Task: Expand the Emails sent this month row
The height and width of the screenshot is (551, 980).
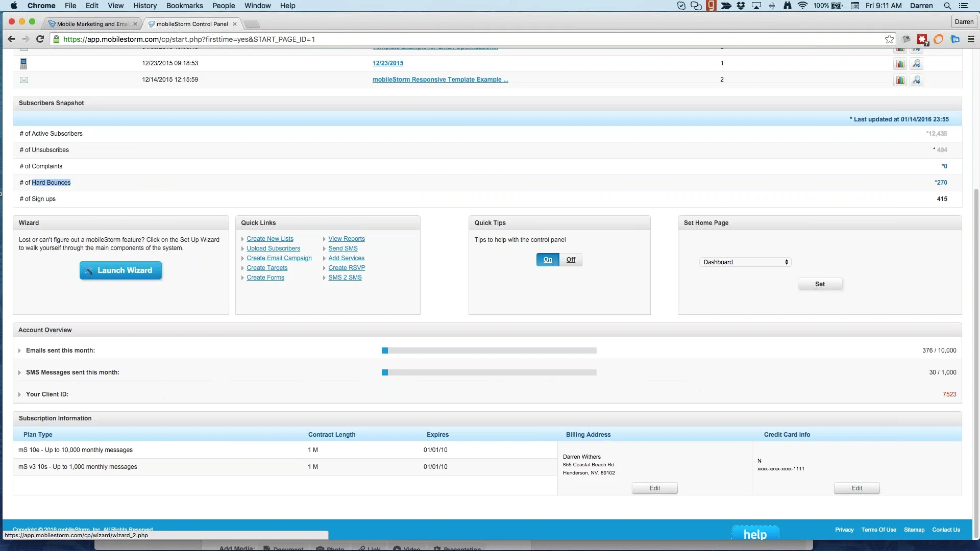Action: point(20,350)
